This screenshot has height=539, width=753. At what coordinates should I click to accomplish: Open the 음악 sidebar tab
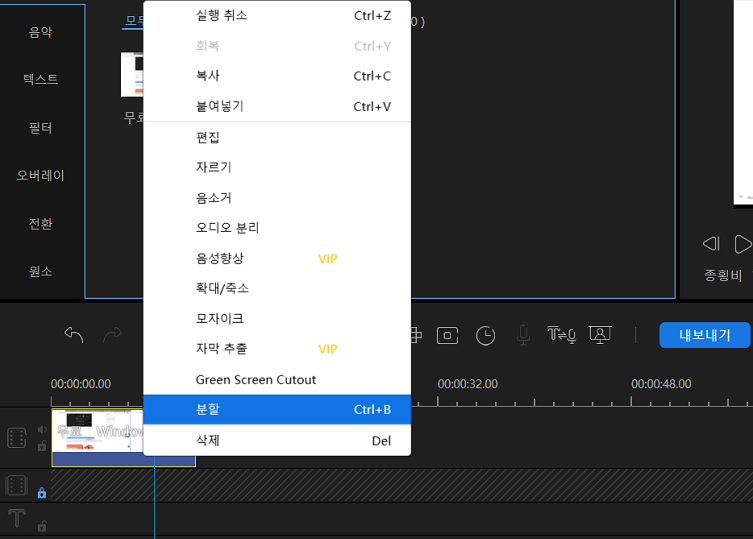click(x=40, y=32)
